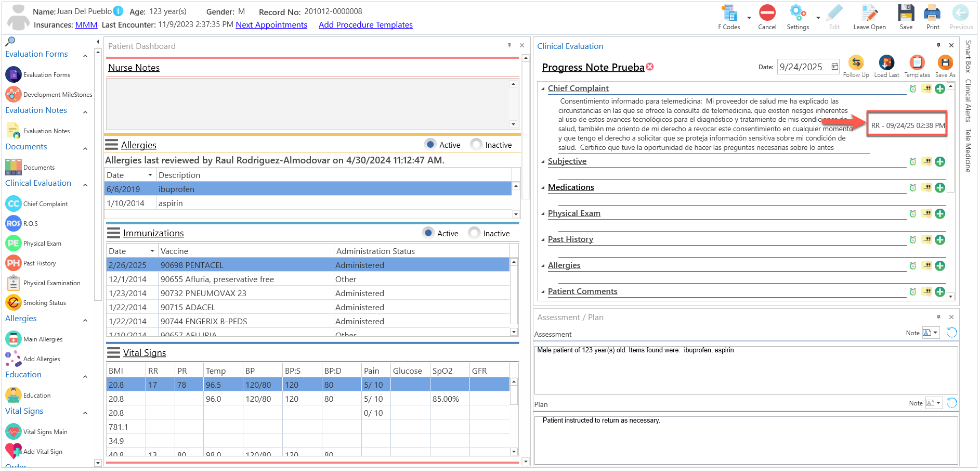Remove Progress Note Prueba with red X
The image size is (980, 471).
pyautogui.click(x=650, y=67)
